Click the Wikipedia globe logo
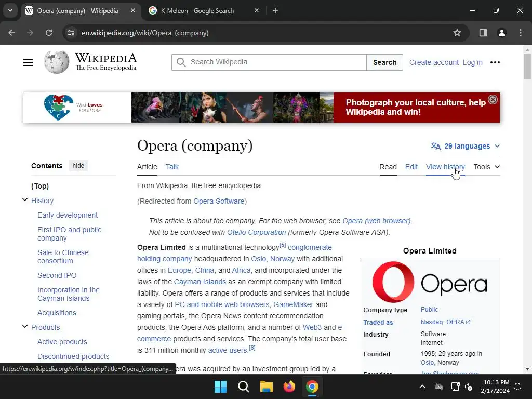 56,62
